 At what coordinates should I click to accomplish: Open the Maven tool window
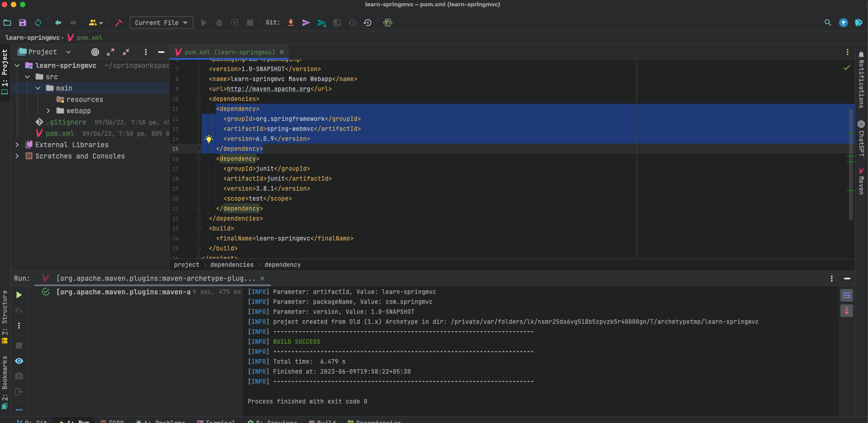tap(861, 181)
